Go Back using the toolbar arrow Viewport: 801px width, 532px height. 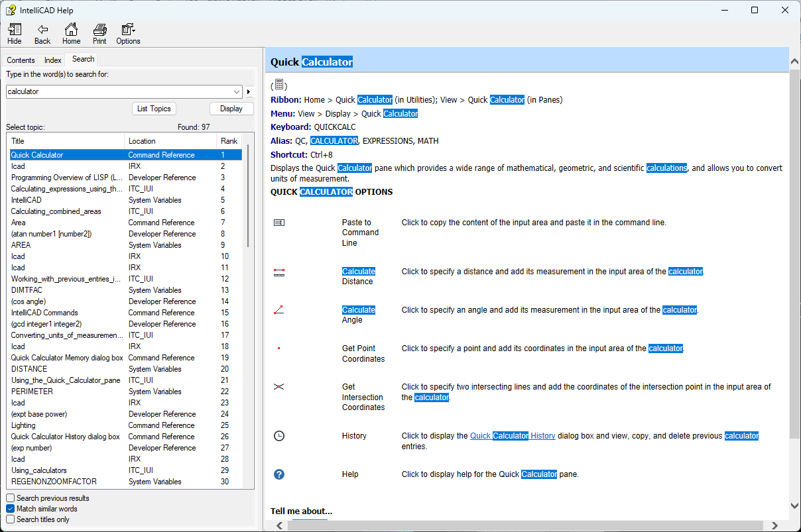(x=42, y=34)
